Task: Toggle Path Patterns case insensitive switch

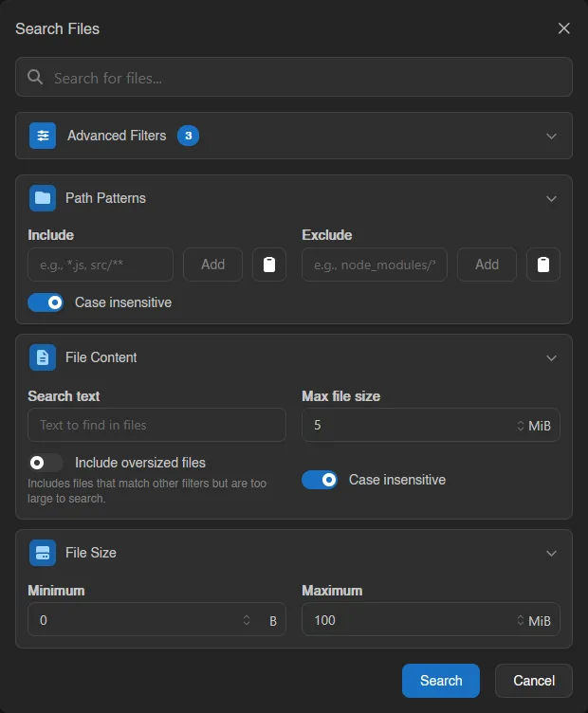Action: pos(46,302)
